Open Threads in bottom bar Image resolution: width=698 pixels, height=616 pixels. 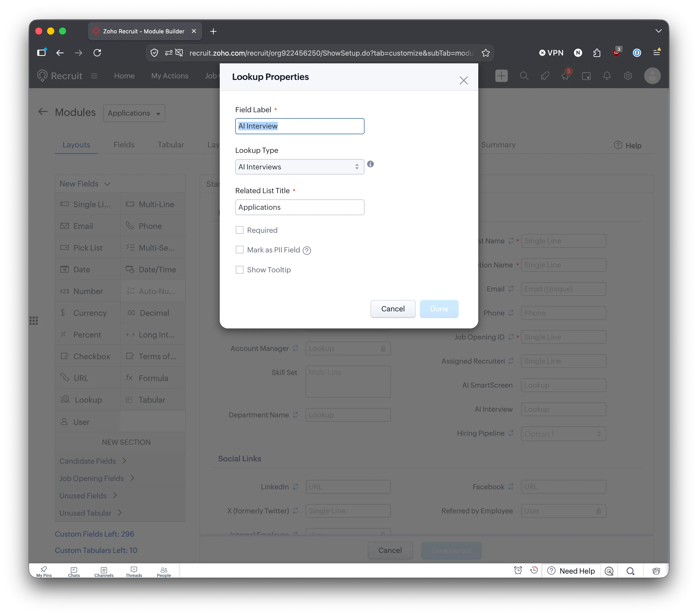(134, 571)
